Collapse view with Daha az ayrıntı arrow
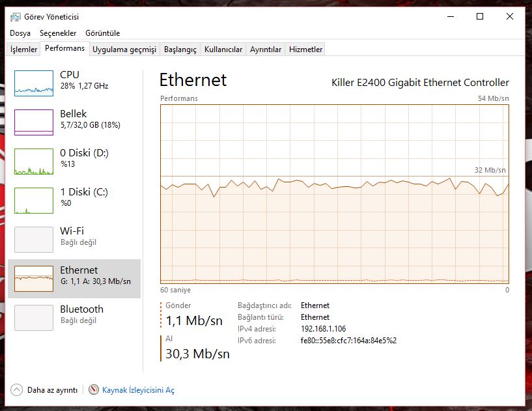Image resolution: width=532 pixels, height=411 pixels. [x=16, y=390]
